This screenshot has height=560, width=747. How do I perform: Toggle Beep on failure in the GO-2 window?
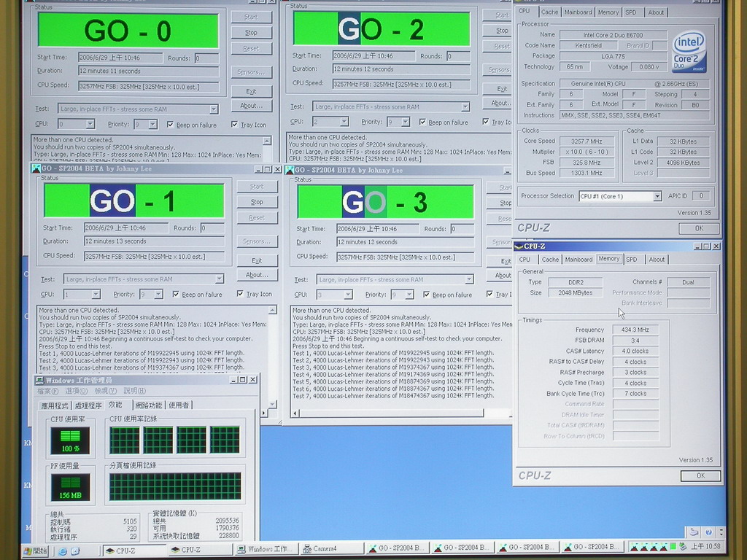(422, 122)
